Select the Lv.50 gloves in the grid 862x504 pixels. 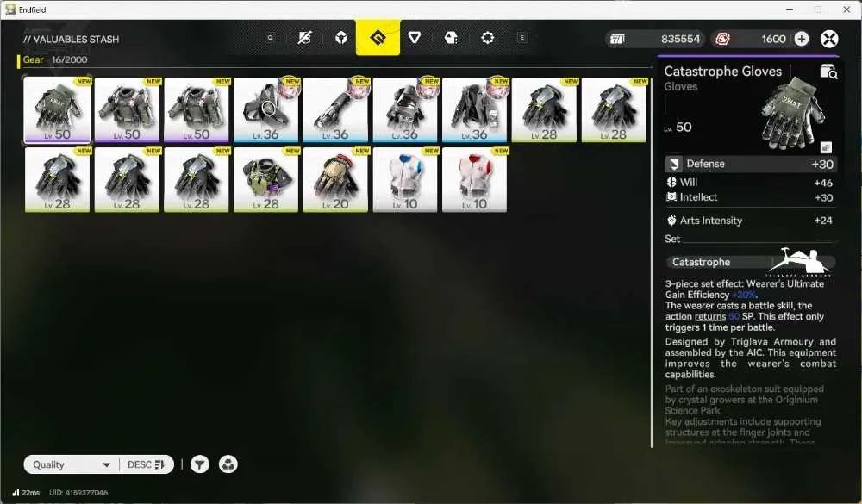(57, 109)
